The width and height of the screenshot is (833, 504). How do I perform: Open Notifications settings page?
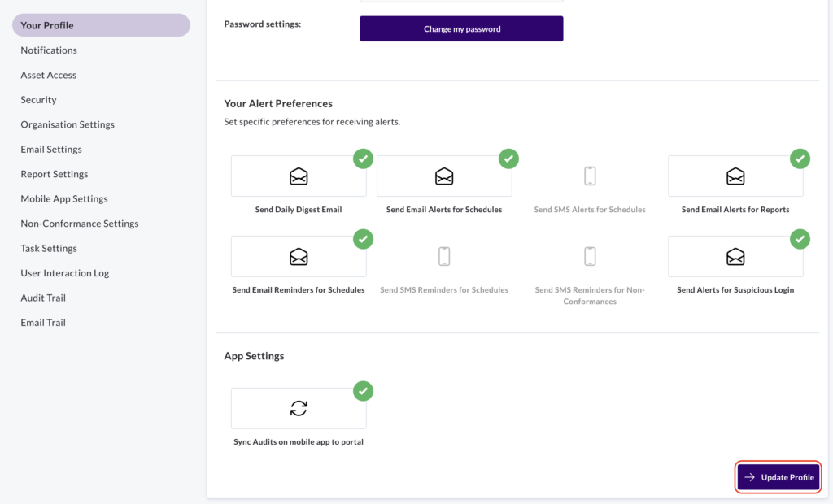coord(49,50)
